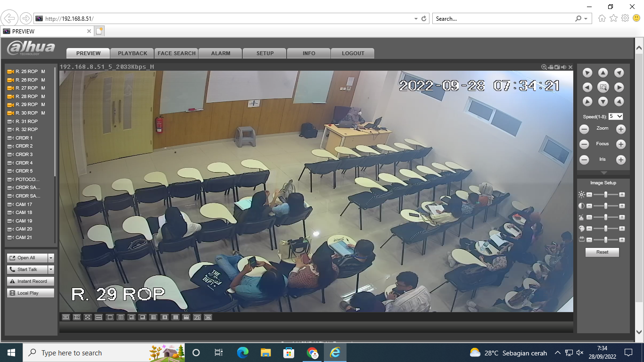Expand the Open All dropdown arrow

pyautogui.click(x=51, y=258)
